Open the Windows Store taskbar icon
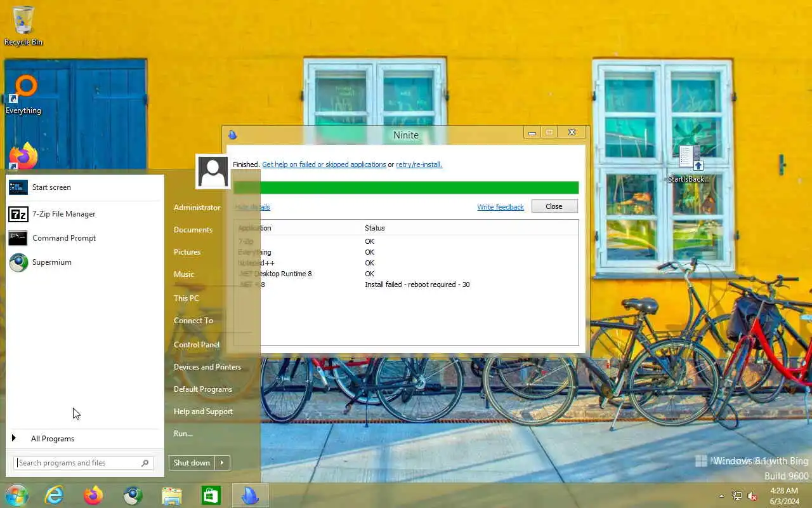Viewport: 812px width, 508px height. 211,495
